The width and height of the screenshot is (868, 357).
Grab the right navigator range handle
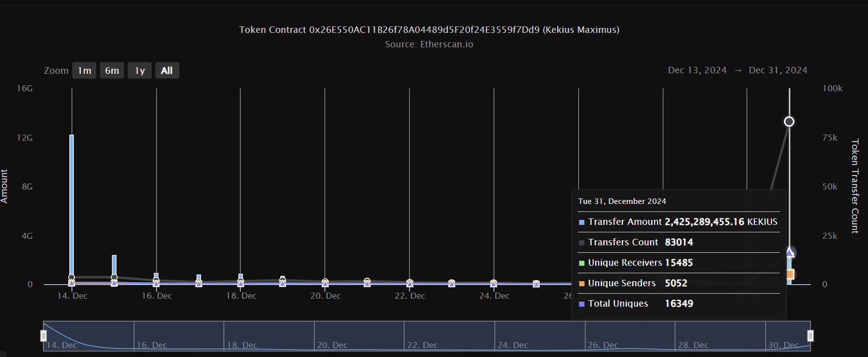(810, 336)
